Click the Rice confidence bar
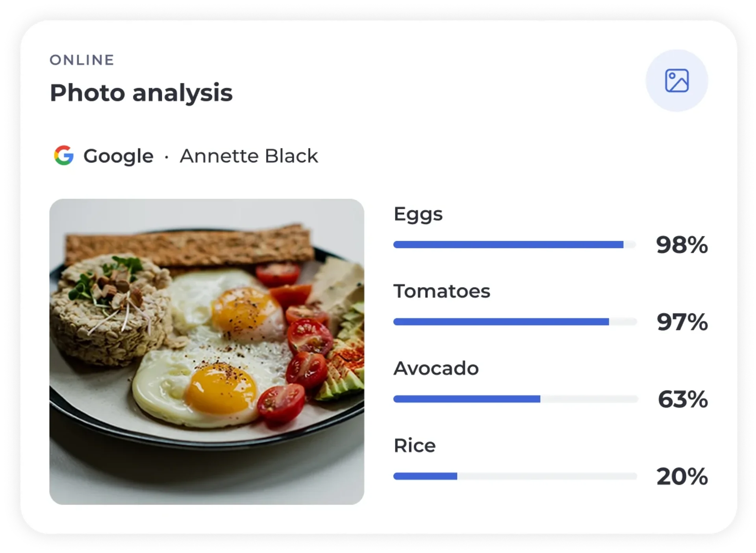This screenshot has width=756, height=553. [515, 476]
